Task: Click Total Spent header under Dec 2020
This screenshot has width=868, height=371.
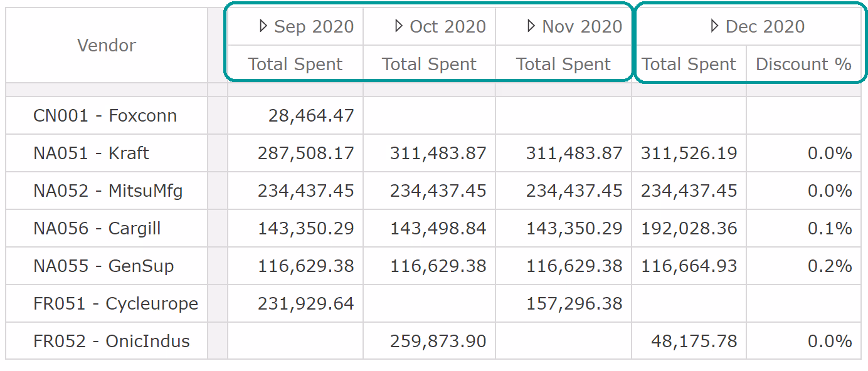Action: (x=689, y=64)
